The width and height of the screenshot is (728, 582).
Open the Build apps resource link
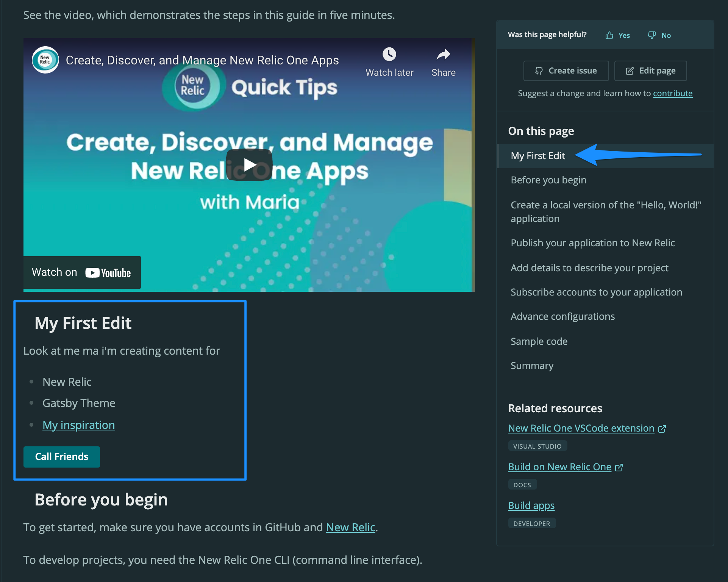[x=531, y=505]
